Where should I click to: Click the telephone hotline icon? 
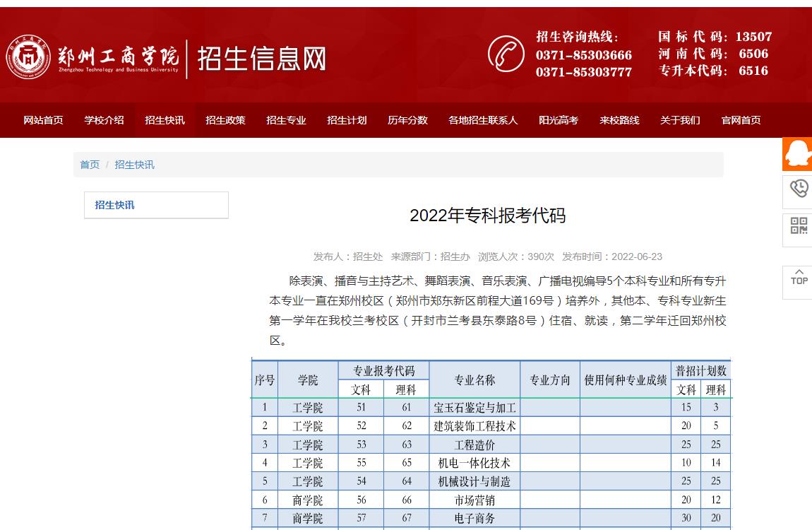[506, 54]
